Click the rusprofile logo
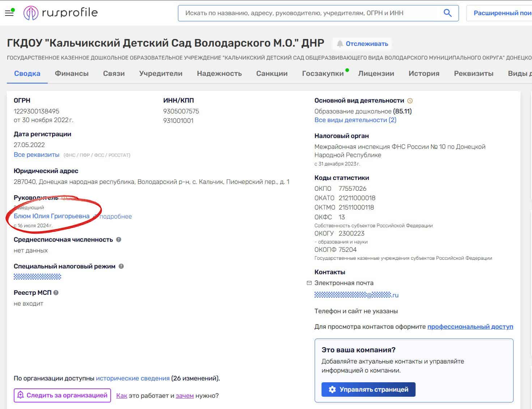The width and height of the screenshot is (532, 409). pos(60,13)
